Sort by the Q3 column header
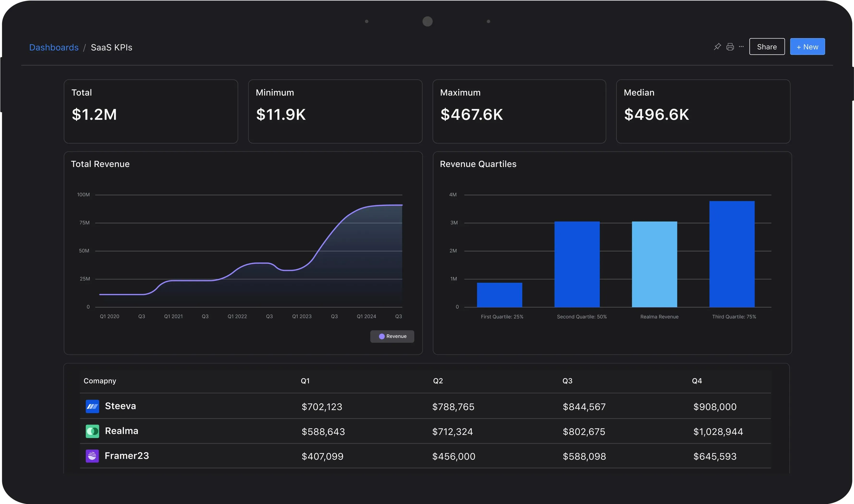The width and height of the screenshot is (854, 504). pos(567,381)
